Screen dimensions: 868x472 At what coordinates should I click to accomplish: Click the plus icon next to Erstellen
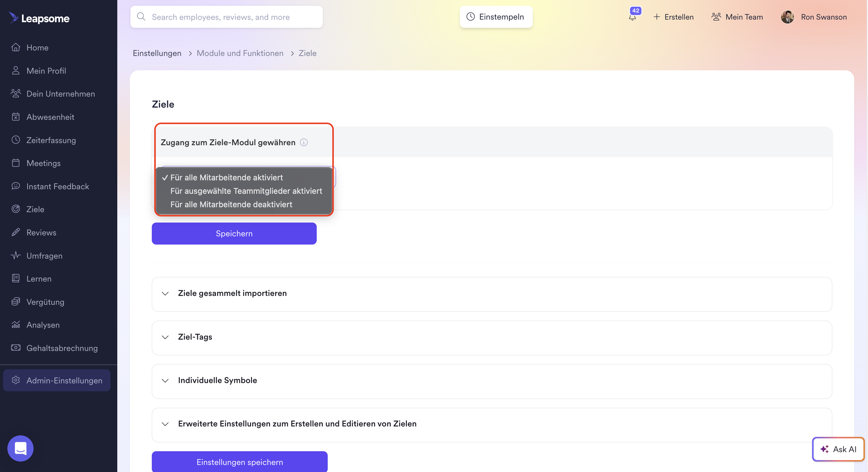coord(657,17)
